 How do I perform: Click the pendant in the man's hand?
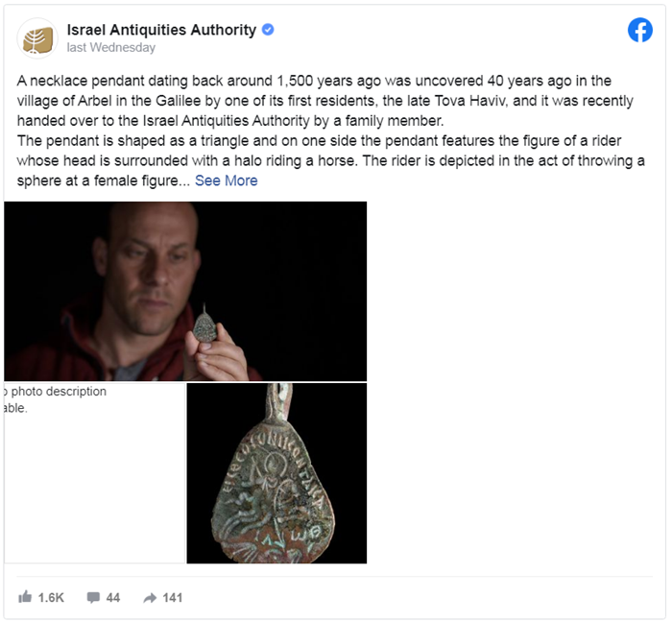click(x=204, y=324)
